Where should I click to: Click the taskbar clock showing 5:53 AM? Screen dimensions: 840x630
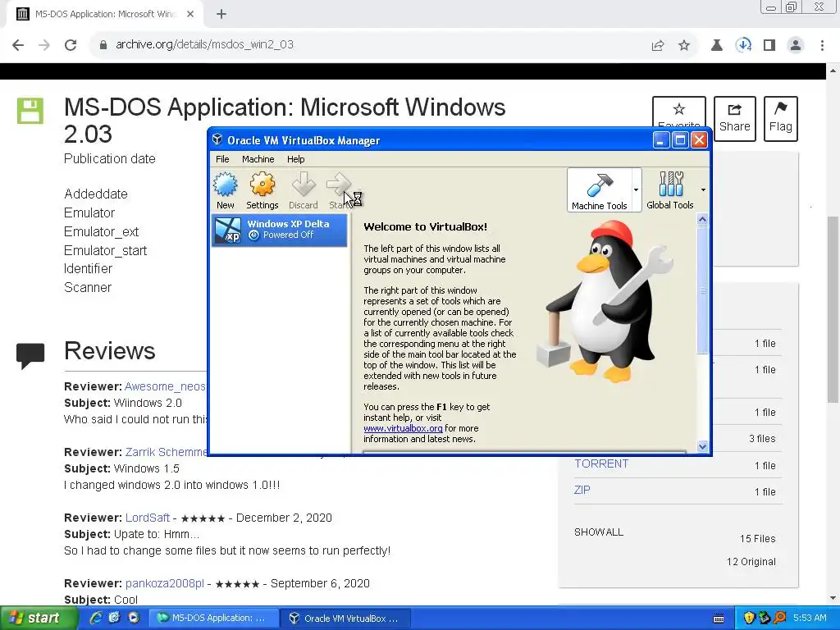tap(810, 619)
